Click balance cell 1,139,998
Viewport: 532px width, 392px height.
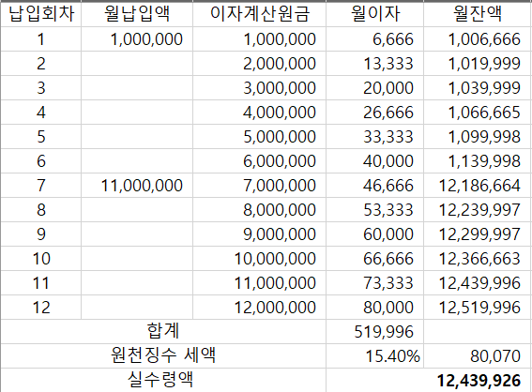(478, 161)
